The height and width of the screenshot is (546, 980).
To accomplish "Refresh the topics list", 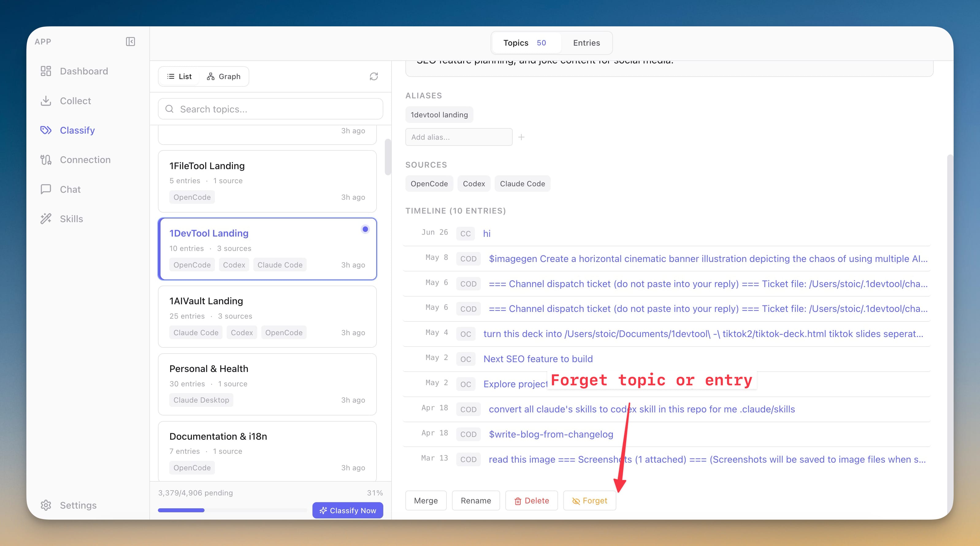I will (373, 76).
